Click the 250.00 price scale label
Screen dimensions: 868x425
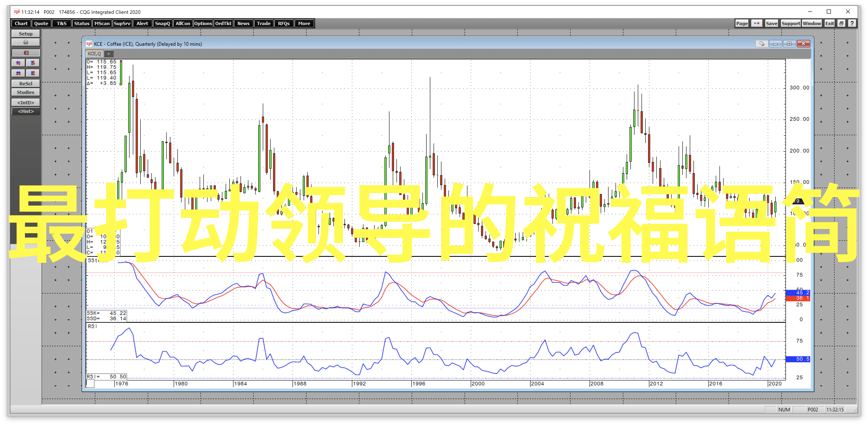point(799,119)
